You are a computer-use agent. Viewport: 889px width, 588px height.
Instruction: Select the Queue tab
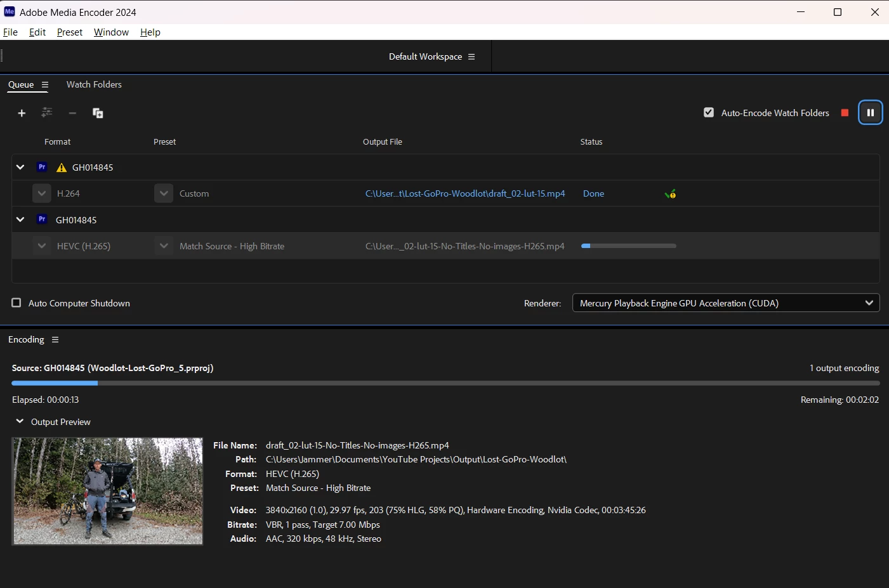21,84
